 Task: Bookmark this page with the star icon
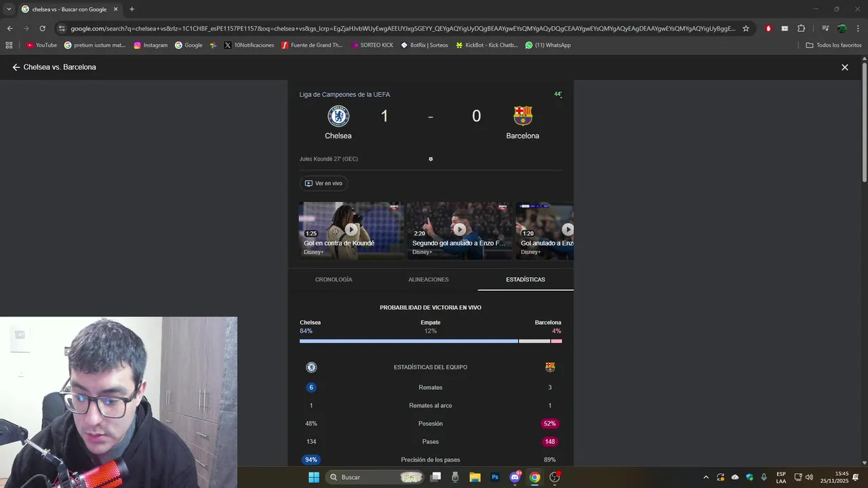tap(746, 28)
